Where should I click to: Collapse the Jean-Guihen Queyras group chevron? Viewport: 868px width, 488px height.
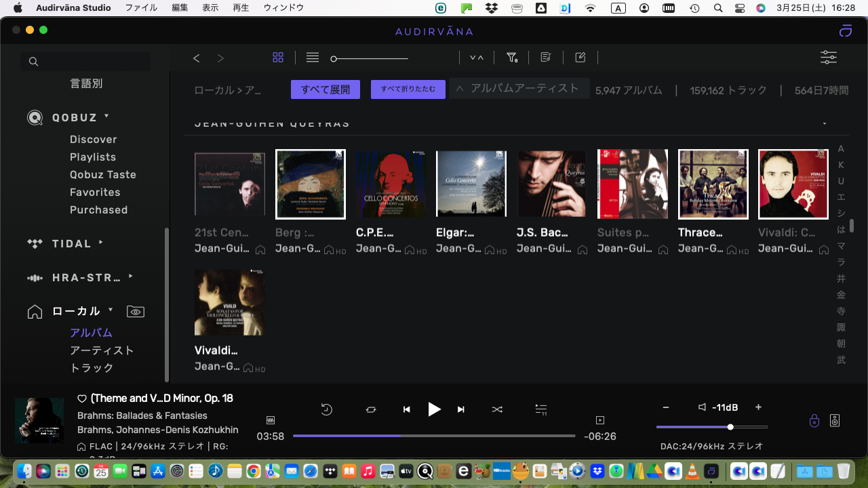tap(825, 124)
